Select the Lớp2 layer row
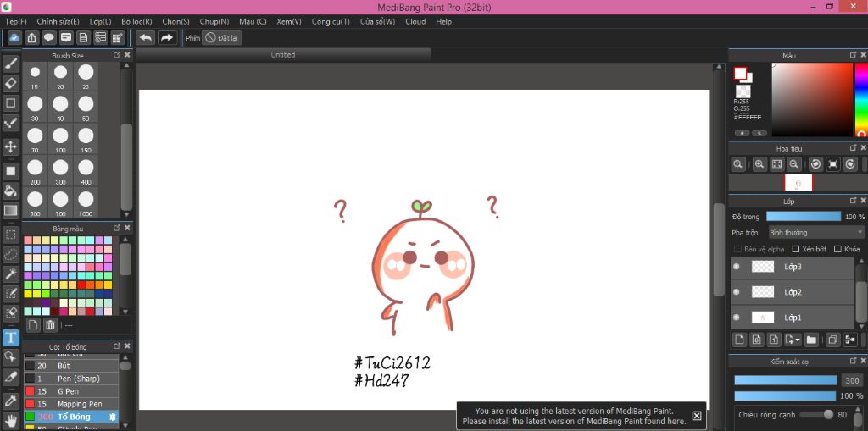The image size is (868, 431). (793, 292)
